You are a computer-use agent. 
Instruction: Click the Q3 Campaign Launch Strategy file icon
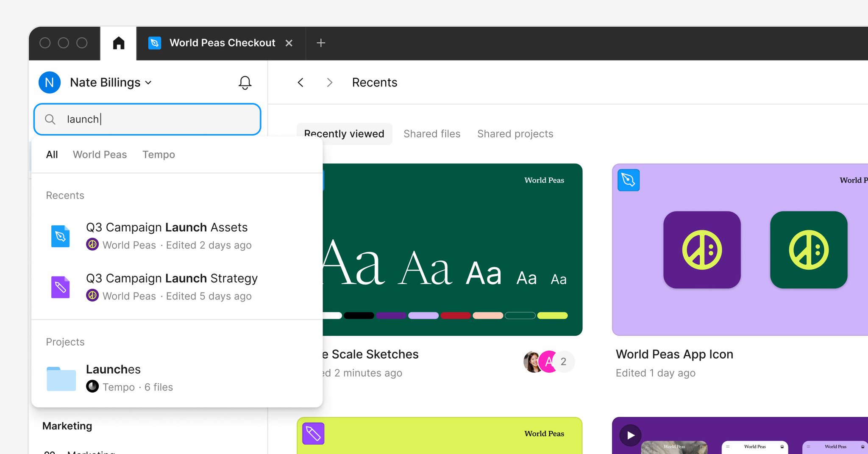point(61,287)
